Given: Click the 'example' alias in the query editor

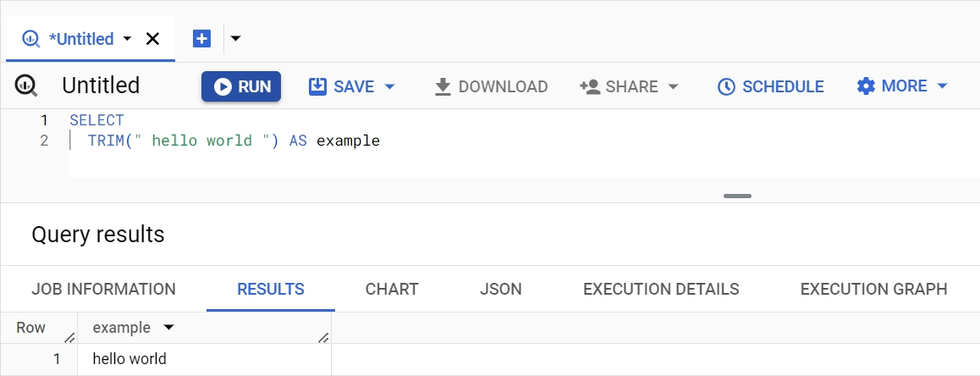Looking at the screenshot, I should 348,141.
